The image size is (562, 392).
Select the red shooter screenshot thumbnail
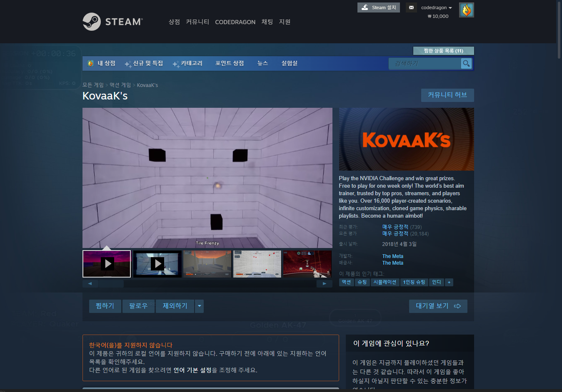(307, 264)
